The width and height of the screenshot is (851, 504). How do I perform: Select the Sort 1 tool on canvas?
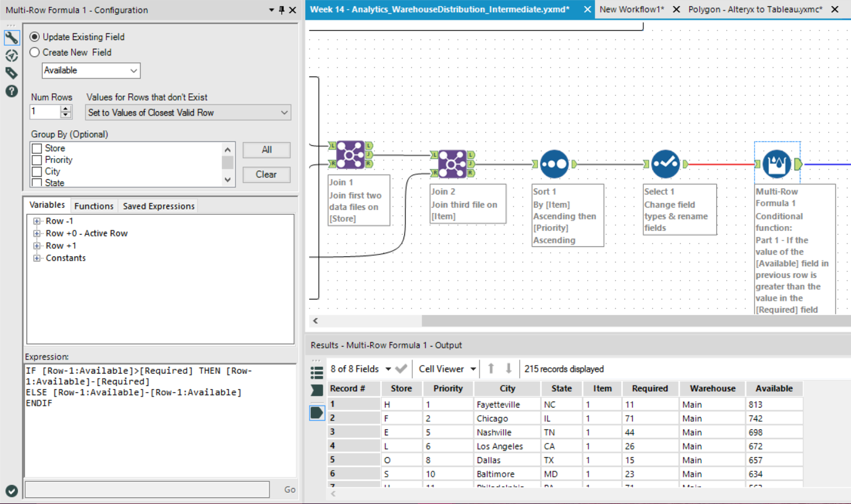[554, 164]
